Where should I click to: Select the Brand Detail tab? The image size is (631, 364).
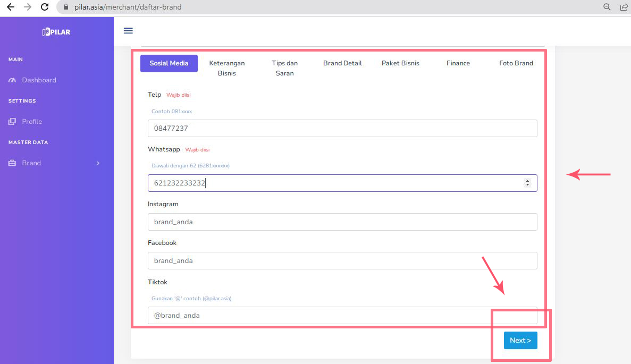click(x=342, y=63)
